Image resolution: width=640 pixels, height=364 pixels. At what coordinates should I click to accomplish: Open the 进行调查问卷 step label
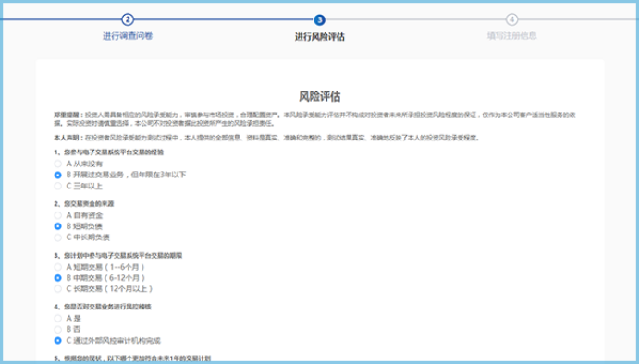coord(128,36)
